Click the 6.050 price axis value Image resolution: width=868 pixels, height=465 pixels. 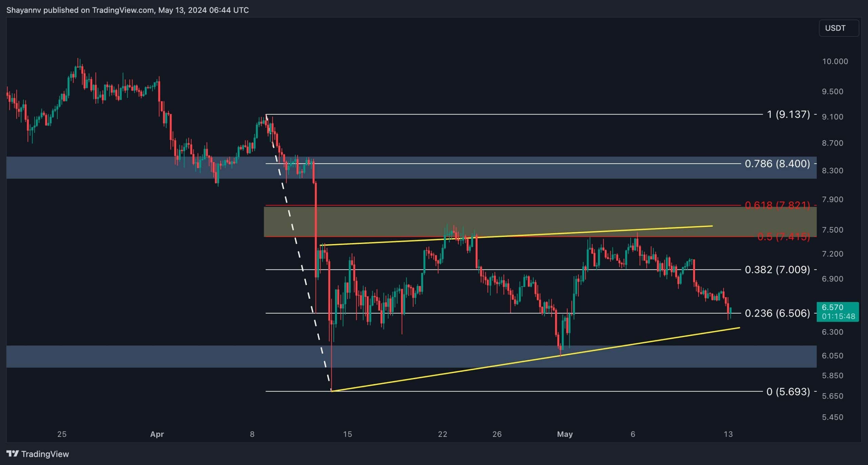832,356
